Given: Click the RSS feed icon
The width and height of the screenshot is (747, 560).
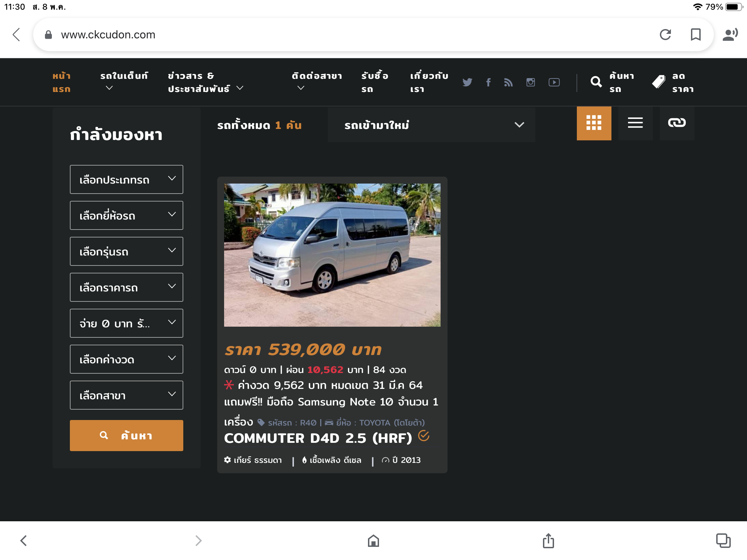Looking at the screenshot, I should tap(508, 82).
